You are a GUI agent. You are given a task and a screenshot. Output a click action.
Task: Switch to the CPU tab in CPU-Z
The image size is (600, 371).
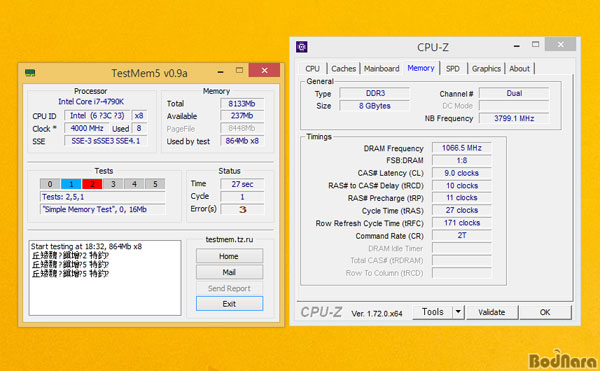(312, 68)
